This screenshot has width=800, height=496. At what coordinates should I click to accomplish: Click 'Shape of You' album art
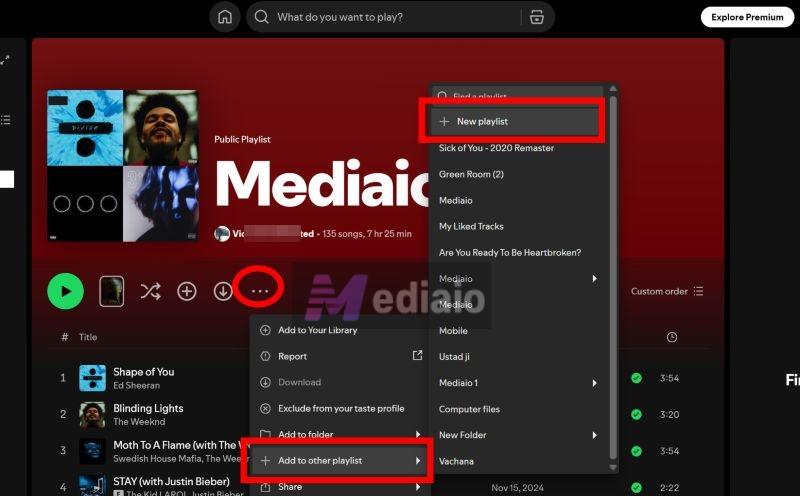92,378
